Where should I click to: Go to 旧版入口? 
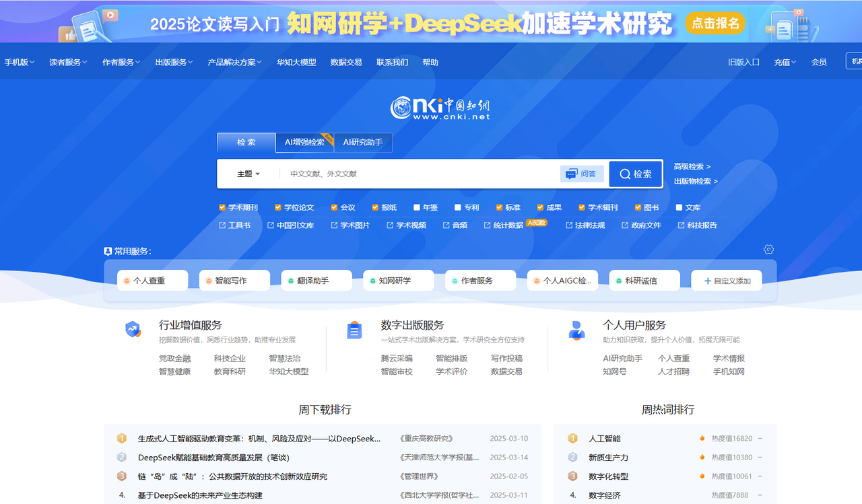click(x=743, y=62)
